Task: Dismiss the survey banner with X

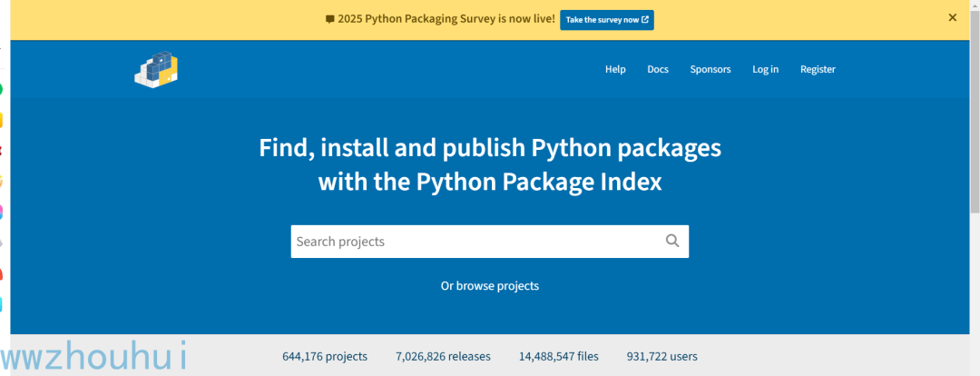Action: pyautogui.click(x=953, y=17)
